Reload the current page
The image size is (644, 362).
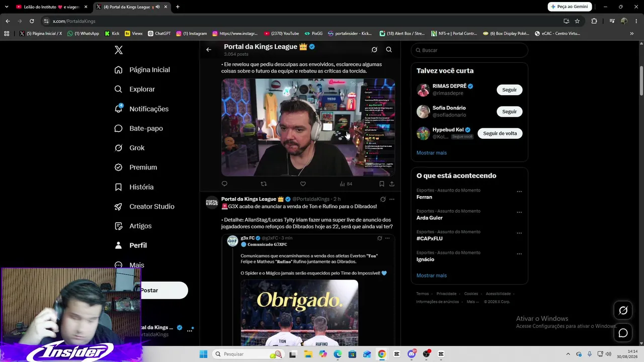point(32,21)
